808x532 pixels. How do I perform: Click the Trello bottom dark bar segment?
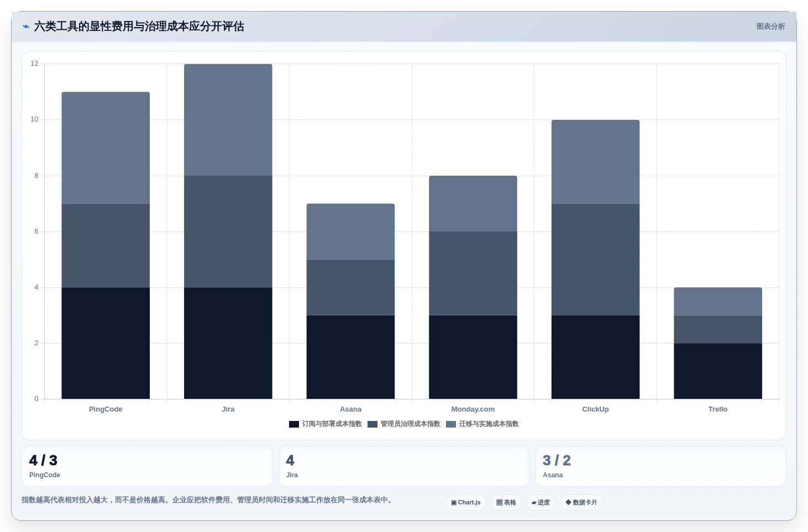(718, 371)
